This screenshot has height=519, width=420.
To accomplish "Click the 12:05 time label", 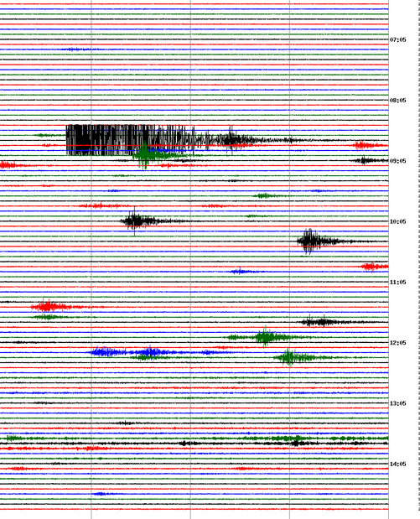I will 397,343.
